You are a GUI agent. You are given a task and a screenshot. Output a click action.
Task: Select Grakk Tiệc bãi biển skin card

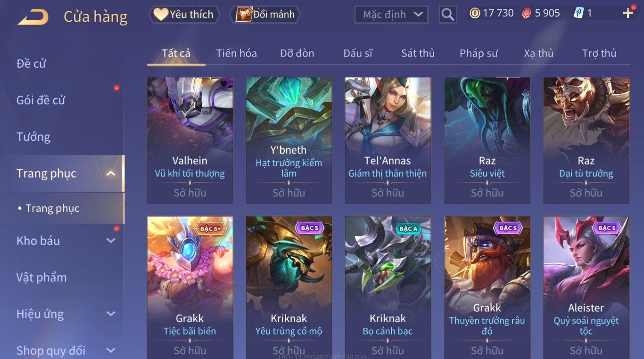(x=190, y=288)
